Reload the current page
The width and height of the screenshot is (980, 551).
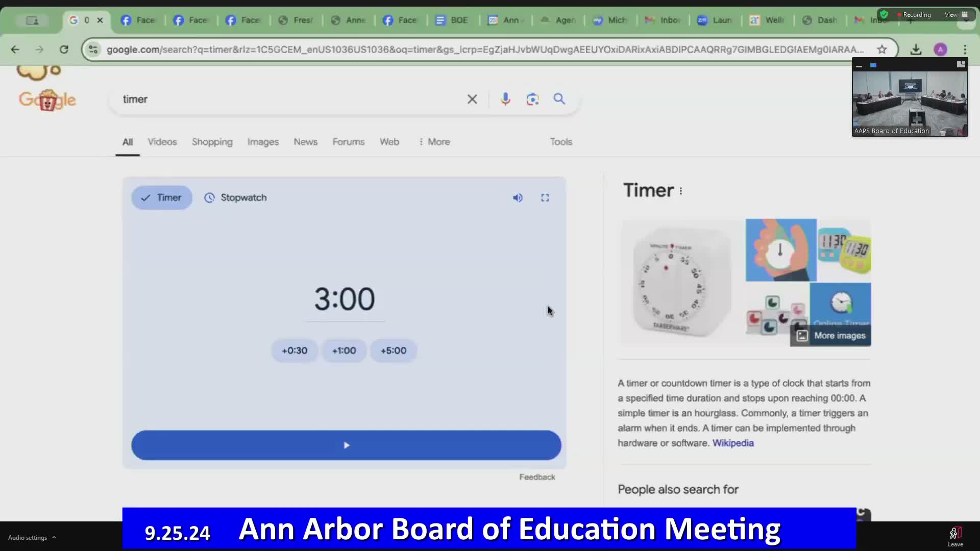[64, 49]
